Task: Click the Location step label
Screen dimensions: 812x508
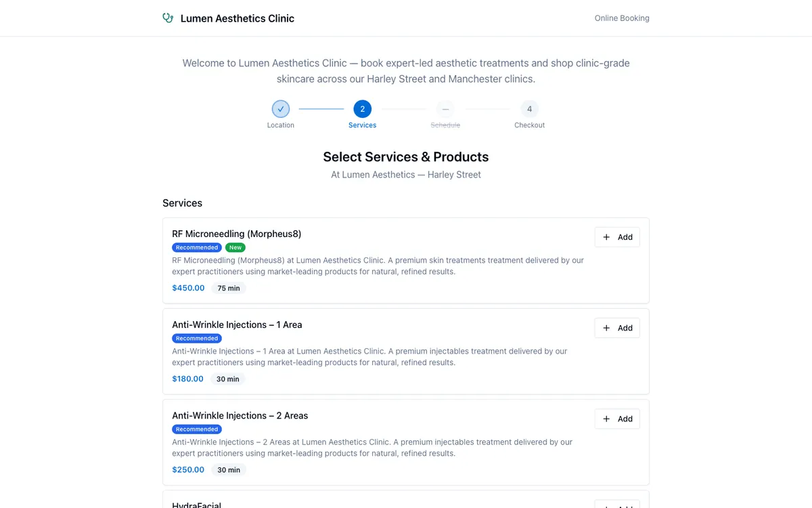Action: [x=281, y=125]
